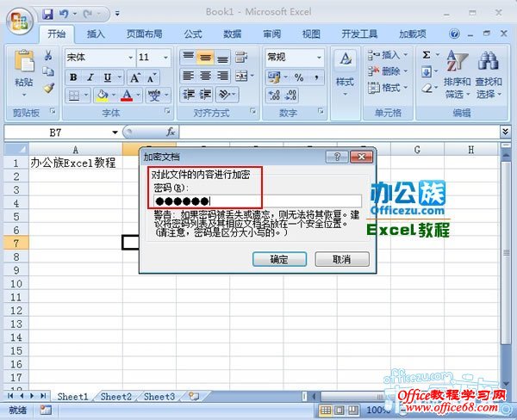The height and width of the screenshot is (420, 517).
Task: Expand the formula bar
Action: (505, 132)
